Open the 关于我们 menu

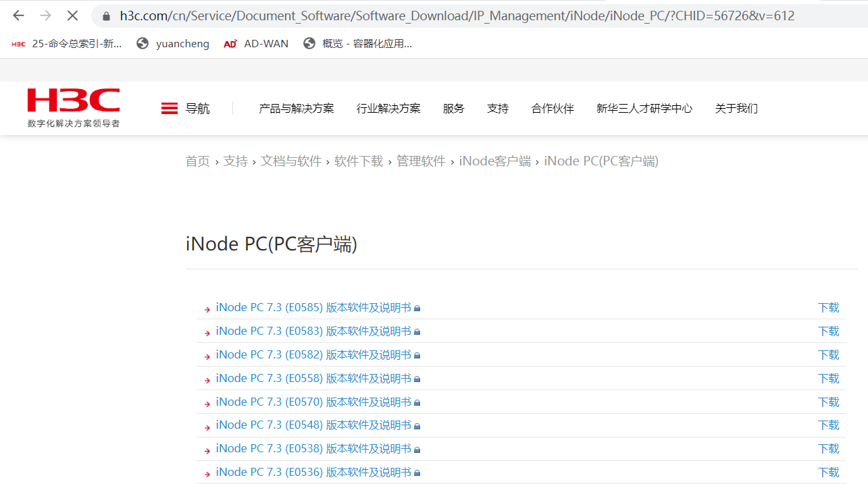tap(736, 108)
